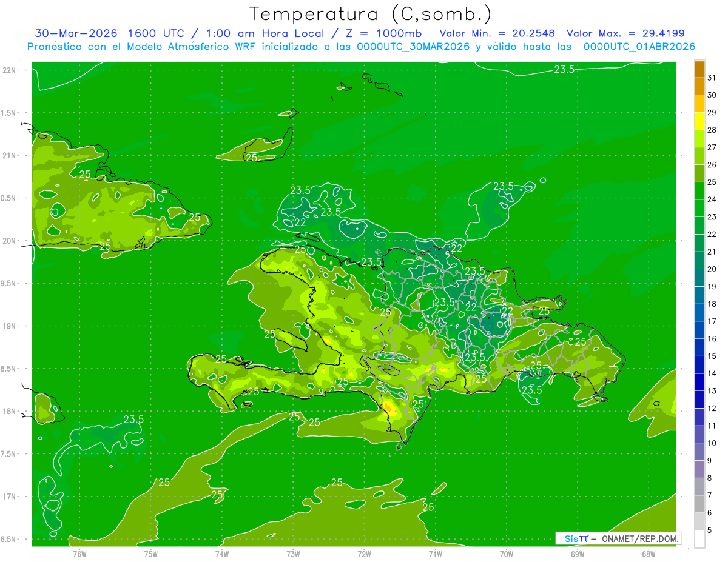This screenshot has width=728, height=562.
Task: Click the 0000UTC_01ABR2026 forecast end text
Action: click(x=639, y=47)
